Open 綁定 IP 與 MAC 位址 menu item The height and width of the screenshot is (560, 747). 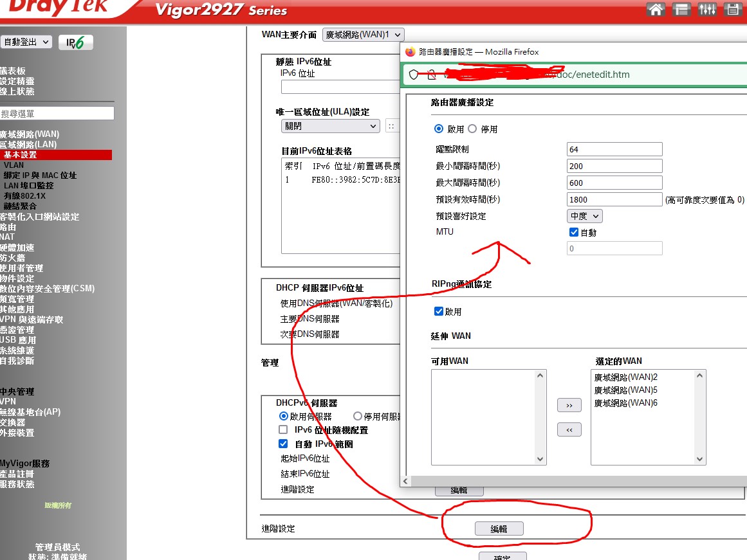40,176
